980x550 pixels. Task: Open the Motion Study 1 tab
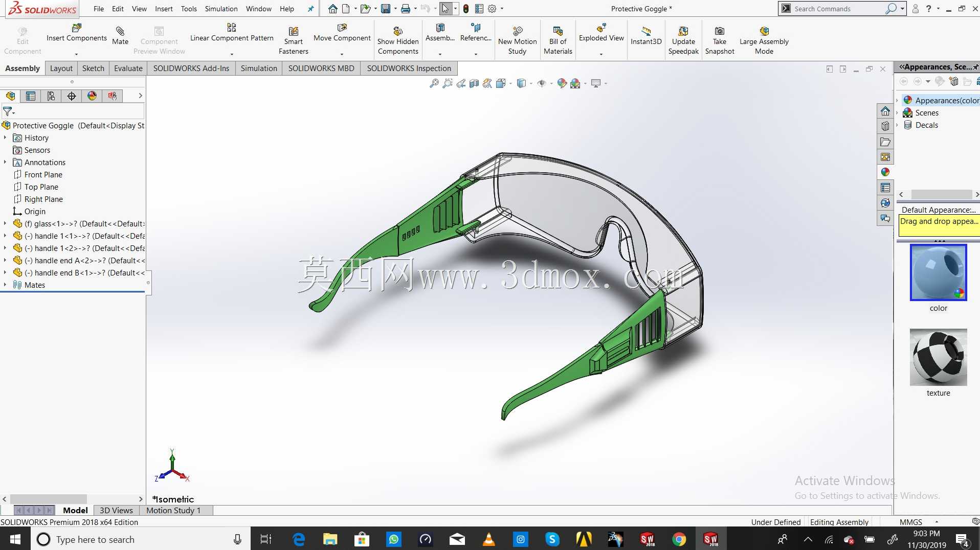[173, 510]
